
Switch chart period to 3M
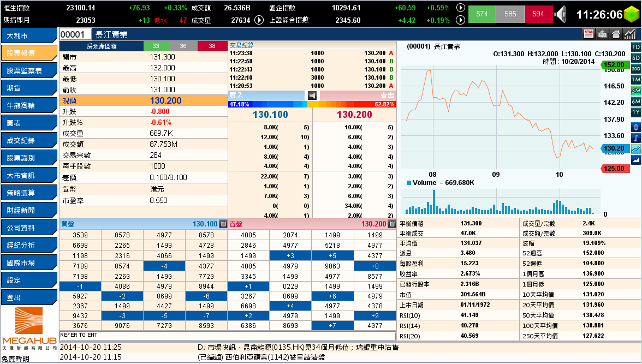point(636,91)
